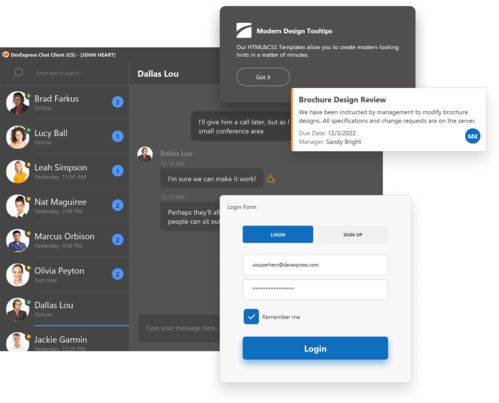Click the search magnifier icon in chat client
The image size is (499, 403).
[18, 73]
